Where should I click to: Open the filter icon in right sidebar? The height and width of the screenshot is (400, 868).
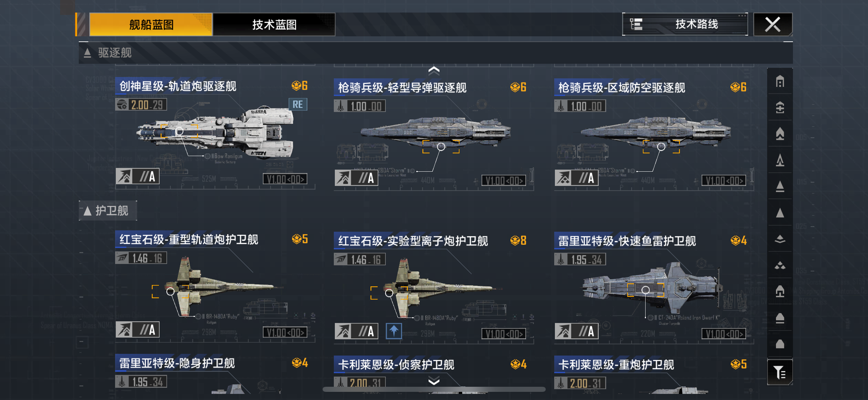coord(780,372)
